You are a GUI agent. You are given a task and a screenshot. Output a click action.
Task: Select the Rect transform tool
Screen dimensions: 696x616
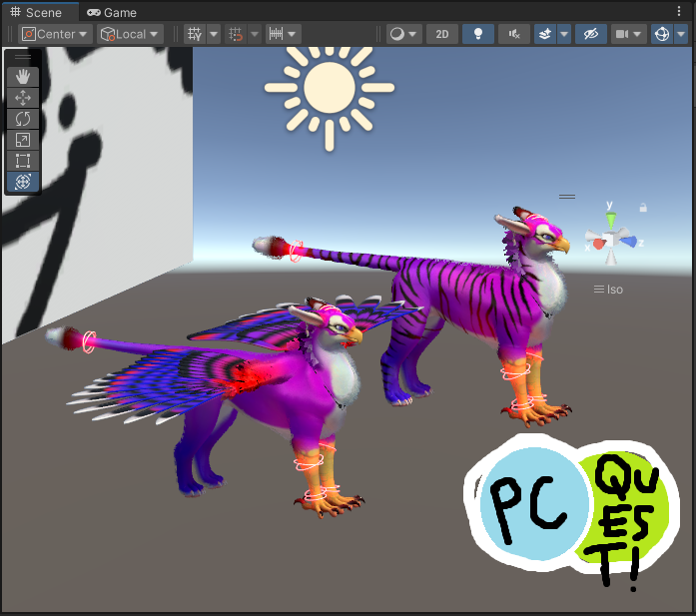coord(23,161)
